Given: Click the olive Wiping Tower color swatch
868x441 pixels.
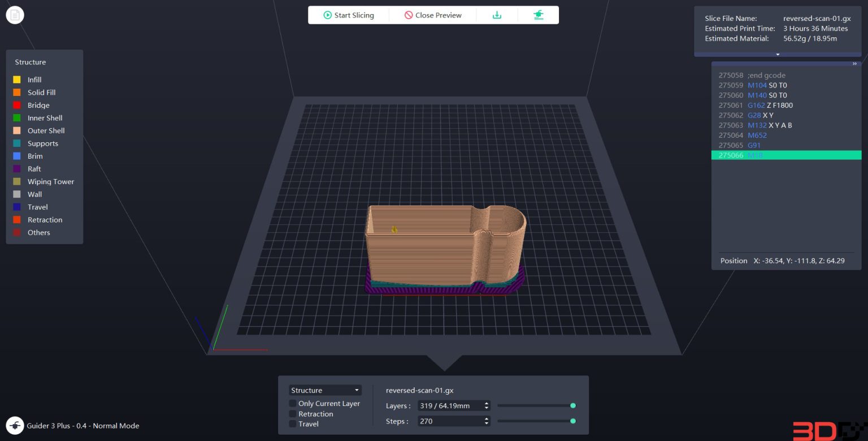Looking at the screenshot, I should pyautogui.click(x=17, y=181).
